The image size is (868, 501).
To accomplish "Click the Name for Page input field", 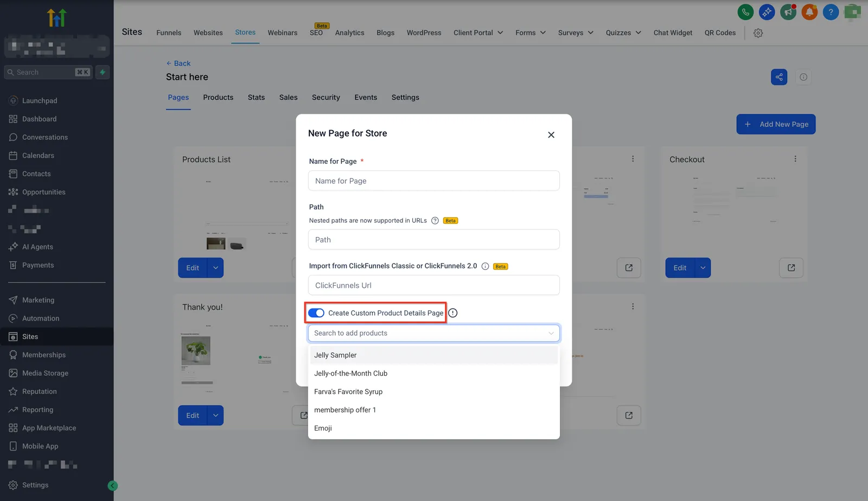I will 434,181.
